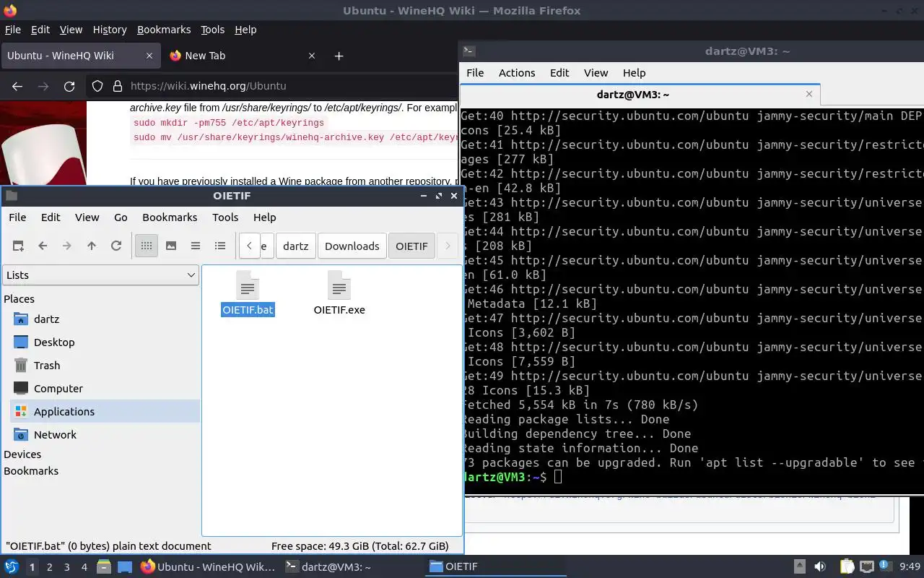The height and width of the screenshot is (578, 924).
Task: Open the LXQt start menu icon
Action: pos(12,566)
